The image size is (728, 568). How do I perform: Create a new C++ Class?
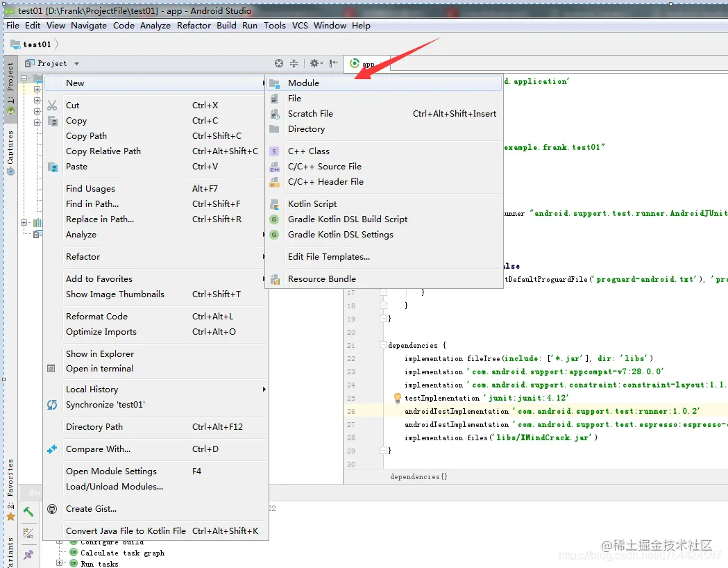384,151
